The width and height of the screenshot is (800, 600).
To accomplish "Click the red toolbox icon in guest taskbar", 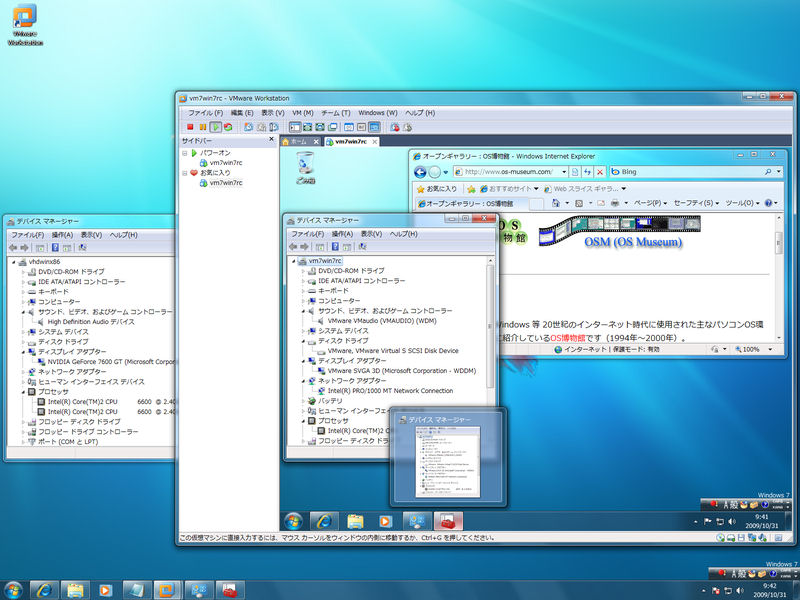I will coord(448,521).
